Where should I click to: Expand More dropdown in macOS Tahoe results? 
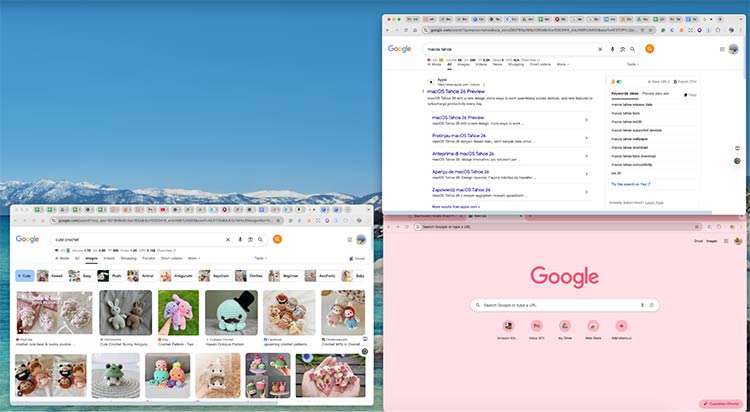click(563, 64)
